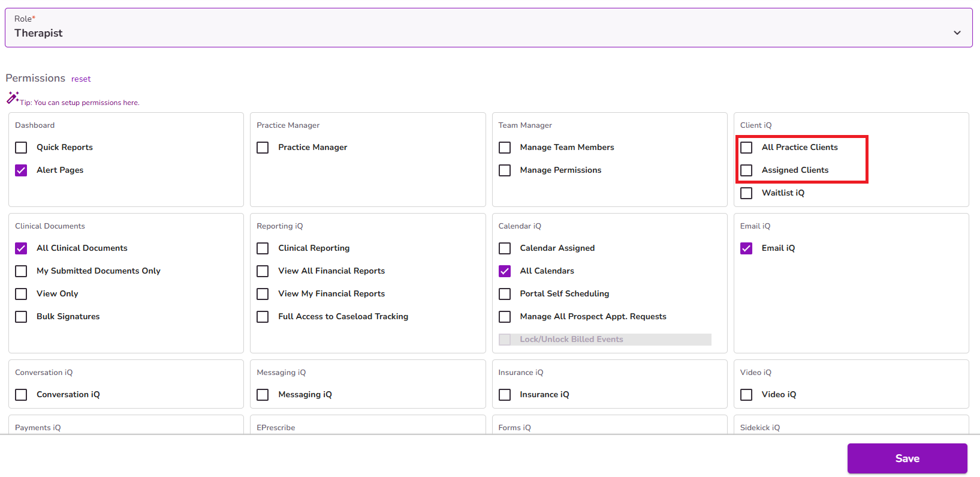Enable the Video iQ checkbox
This screenshot has height=477, width=980.
(746, 395)
